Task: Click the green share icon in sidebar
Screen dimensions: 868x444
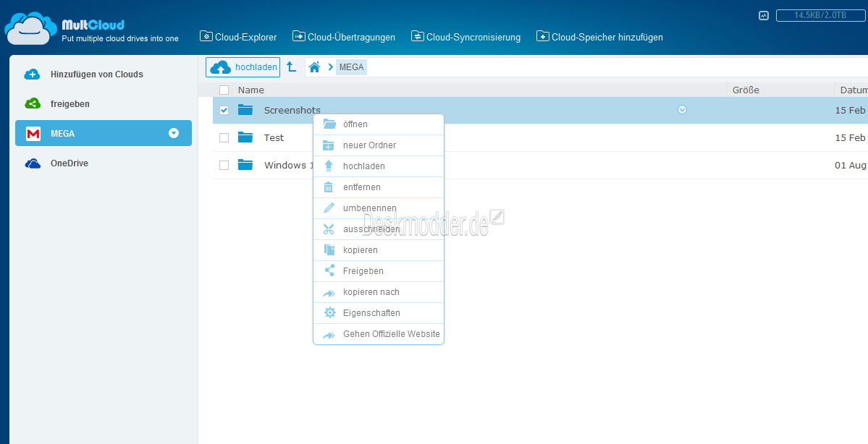Action: click(33, 103)
